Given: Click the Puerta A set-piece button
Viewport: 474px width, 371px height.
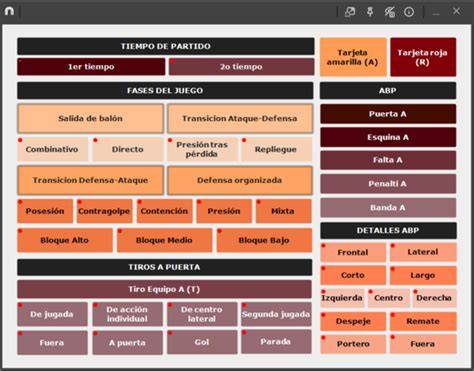Looking at the screenshot, I should point(388,114).
